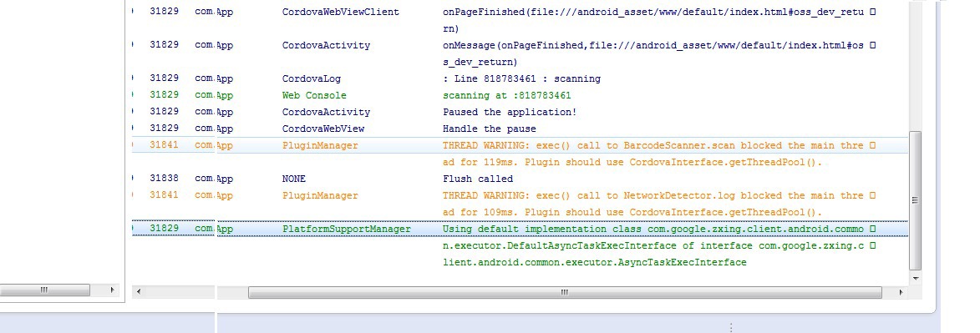Select the 'Using default implementation class' message
This screenshot has height=333, width=980.
point(653,229)
